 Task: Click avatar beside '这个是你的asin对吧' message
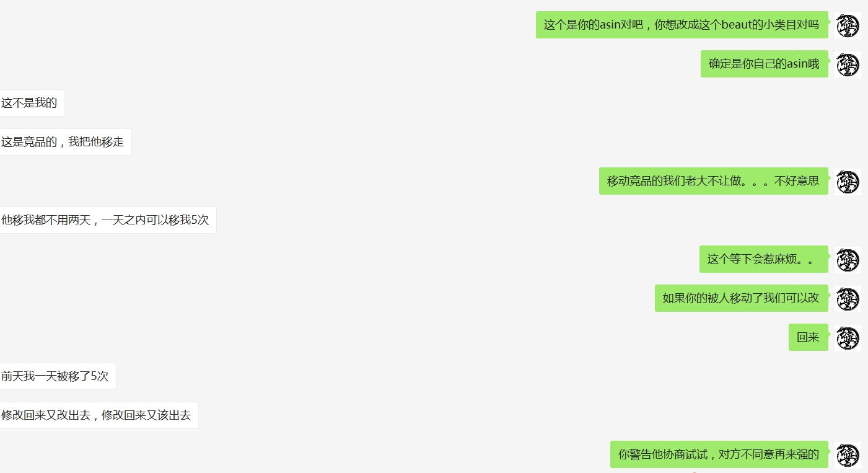tap(848, 25)
